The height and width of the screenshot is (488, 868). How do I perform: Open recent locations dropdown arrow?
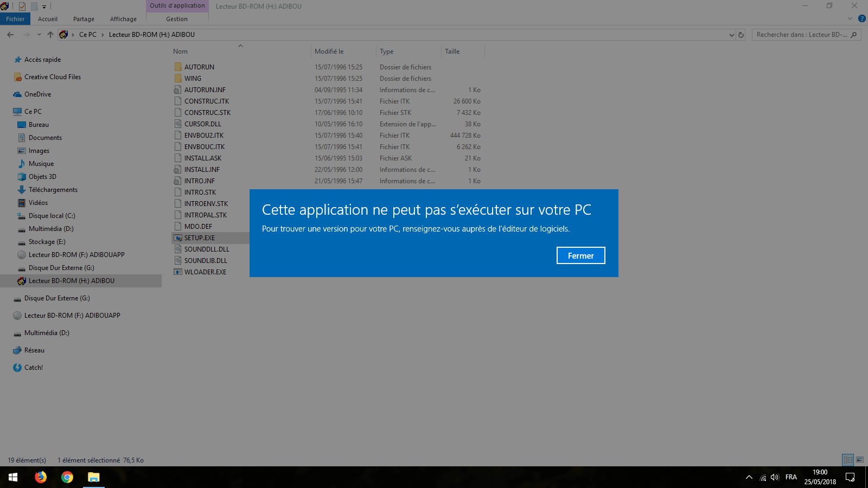39,35
